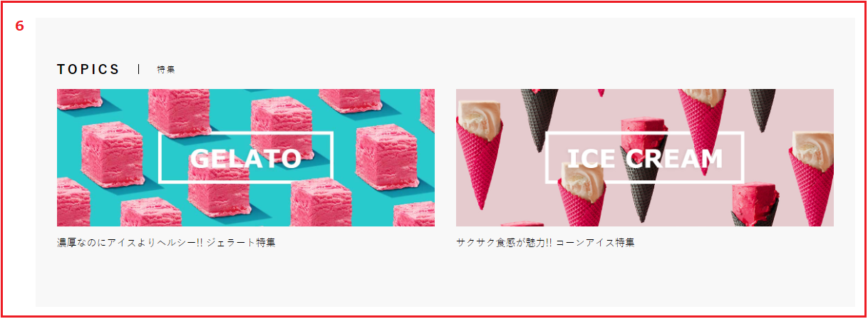Click the white-framed ICE CREAM title text

click(x=645, y=157)
